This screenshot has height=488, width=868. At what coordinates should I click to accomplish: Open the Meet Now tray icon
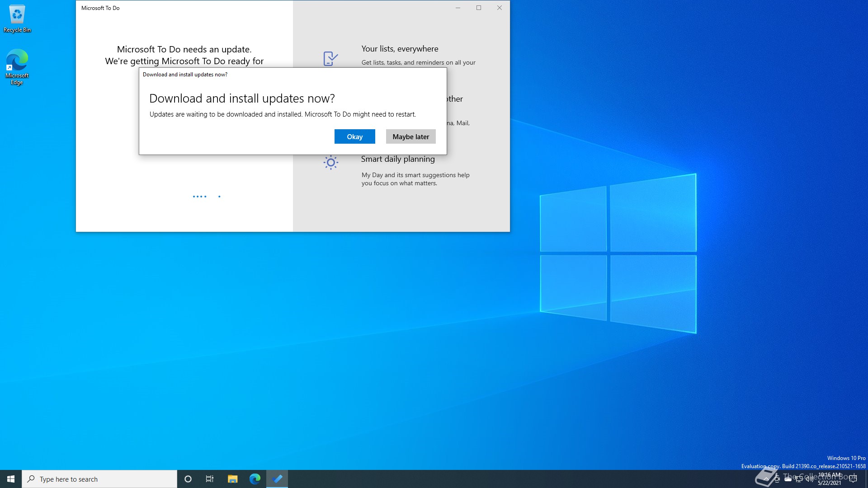click(777, 479)
